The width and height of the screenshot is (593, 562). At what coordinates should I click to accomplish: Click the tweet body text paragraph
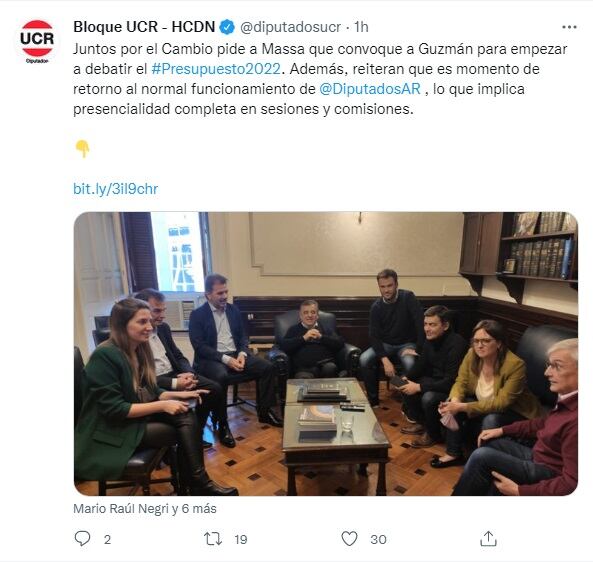320,79
